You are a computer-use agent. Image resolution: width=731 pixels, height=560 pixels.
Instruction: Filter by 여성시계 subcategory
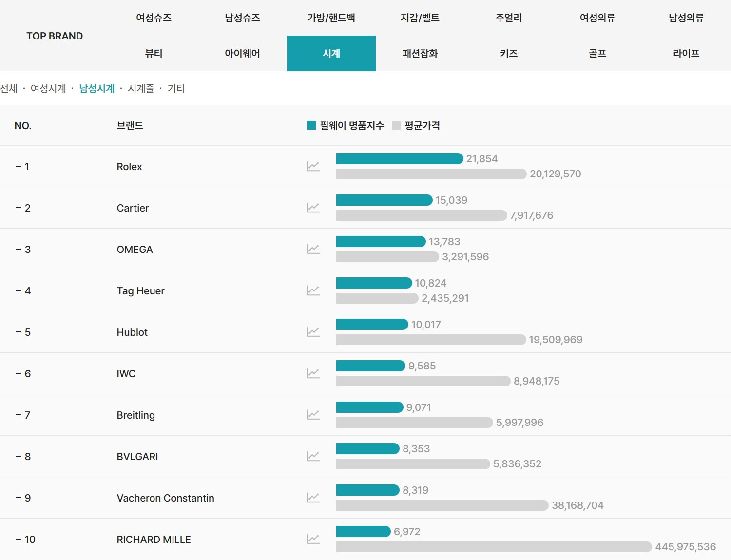[48, 88]
